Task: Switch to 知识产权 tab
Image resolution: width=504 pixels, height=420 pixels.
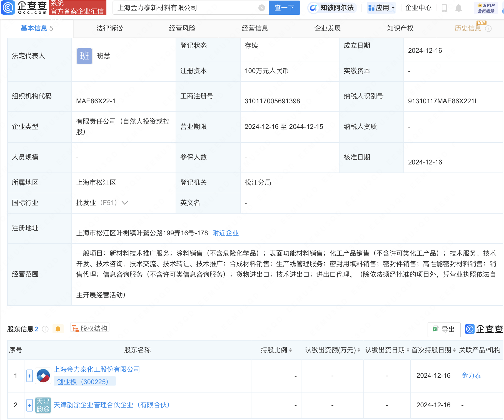Action: (x=400, y=28)
